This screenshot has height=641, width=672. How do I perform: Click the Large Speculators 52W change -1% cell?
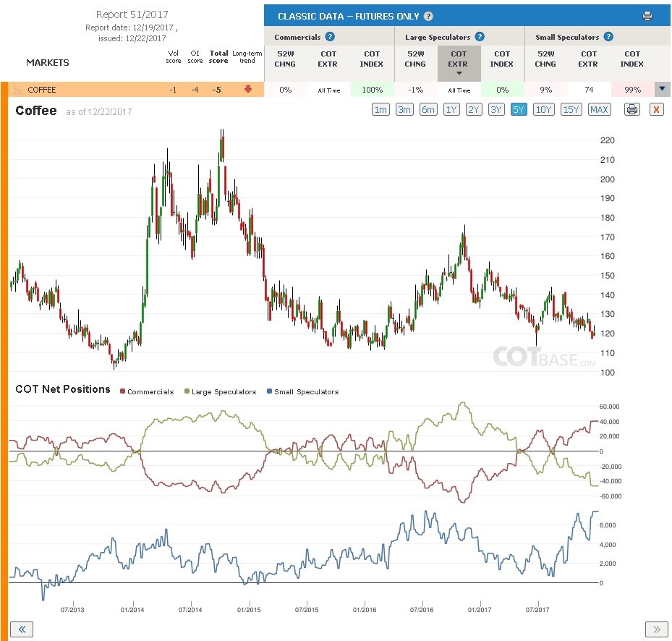point(416,90)
